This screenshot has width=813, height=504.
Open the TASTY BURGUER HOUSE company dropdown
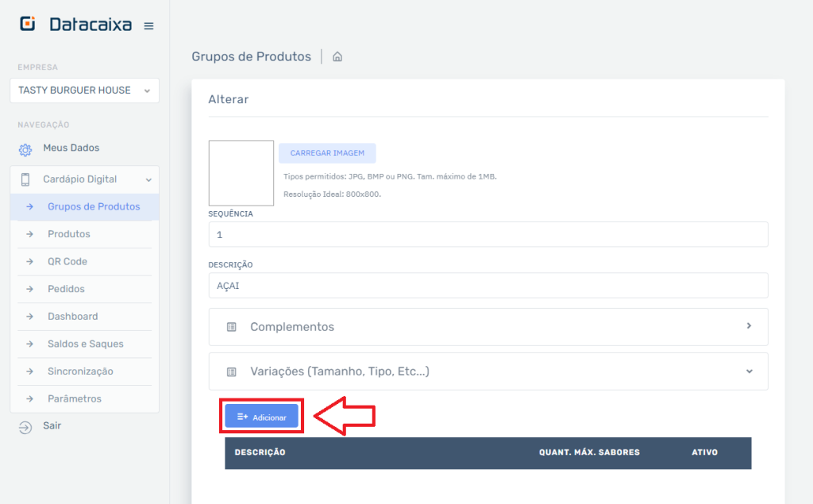tap(84, 90)
